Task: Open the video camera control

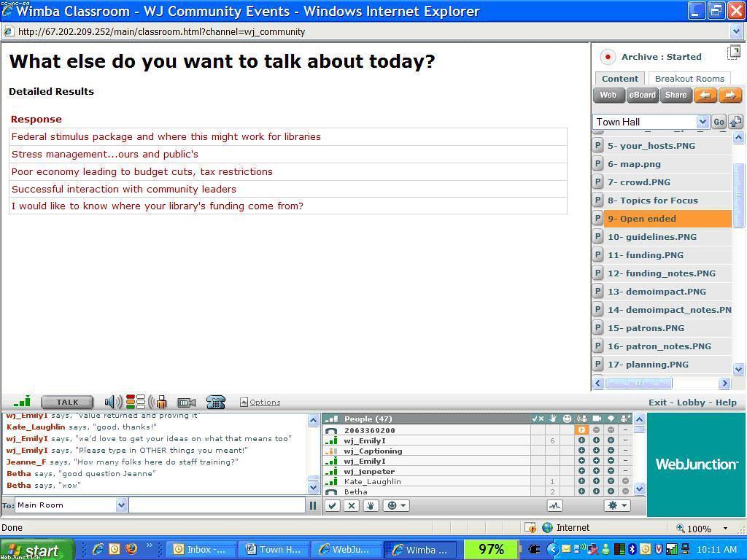Action: click(x=187, y=402)
